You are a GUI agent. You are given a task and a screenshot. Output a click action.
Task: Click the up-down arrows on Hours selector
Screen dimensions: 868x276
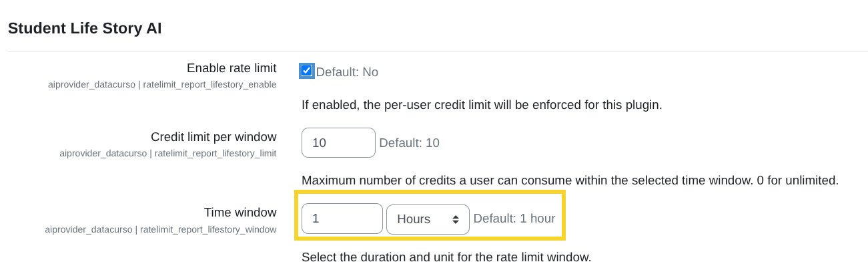coord(456,219)
